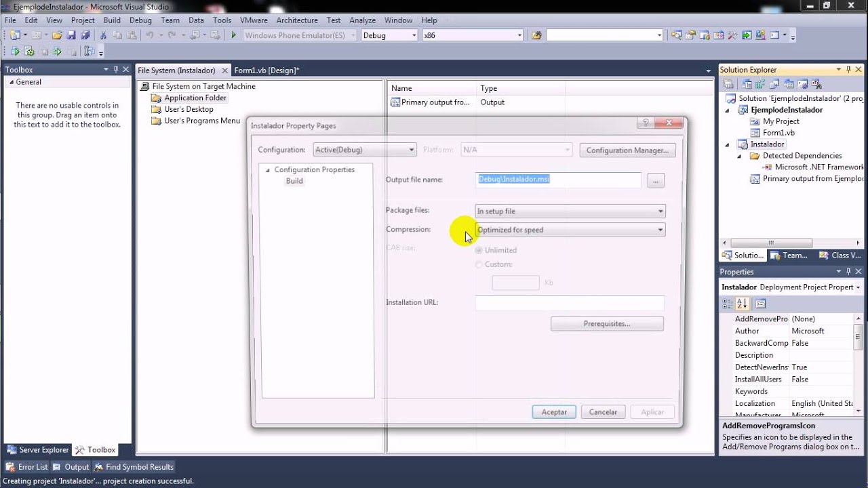
Task: Open Registry Editor in Solution Explorer toolbar
Action: click(x=760, y=85)
